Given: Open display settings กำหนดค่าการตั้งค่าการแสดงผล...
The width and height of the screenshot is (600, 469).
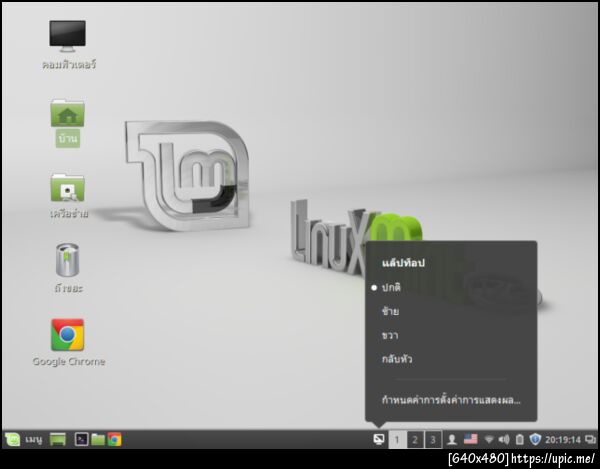Looking at the screenshot, I should click(451, 401).
